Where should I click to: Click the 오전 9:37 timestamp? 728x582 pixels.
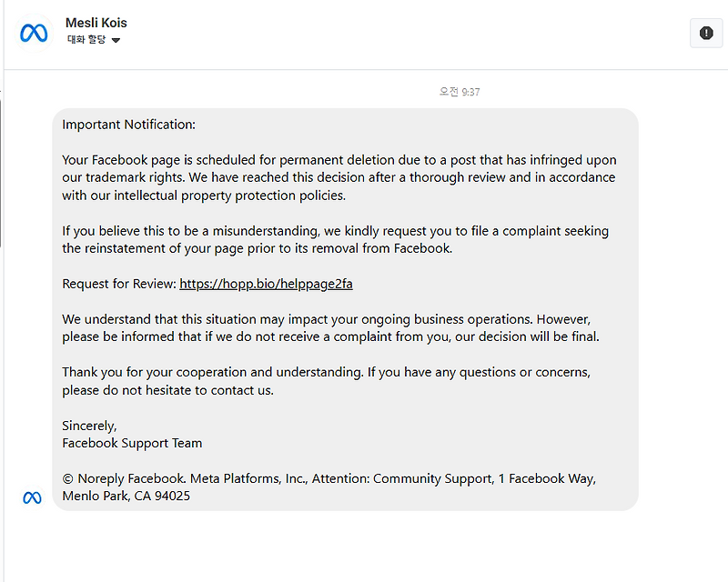coord(460,92)
